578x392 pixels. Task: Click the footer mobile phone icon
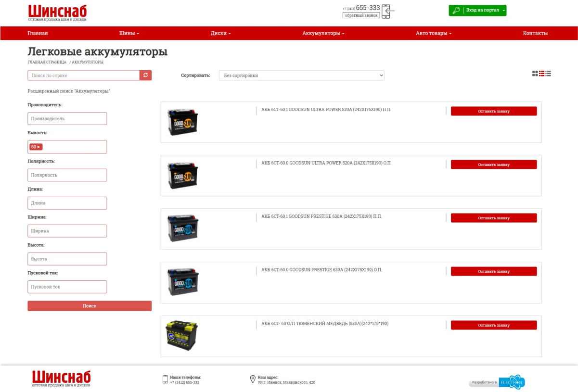[165, 379]
